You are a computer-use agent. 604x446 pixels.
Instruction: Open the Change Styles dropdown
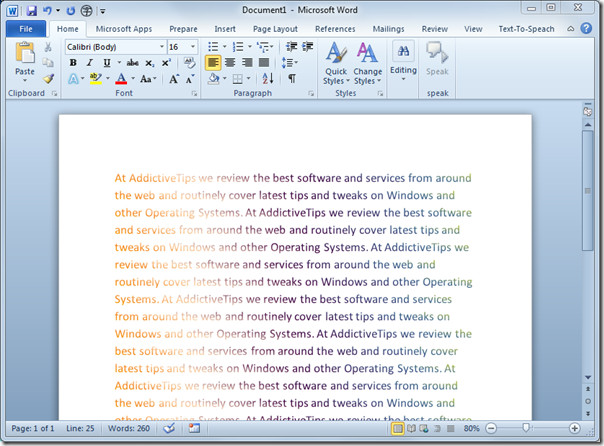coord(367,63)
